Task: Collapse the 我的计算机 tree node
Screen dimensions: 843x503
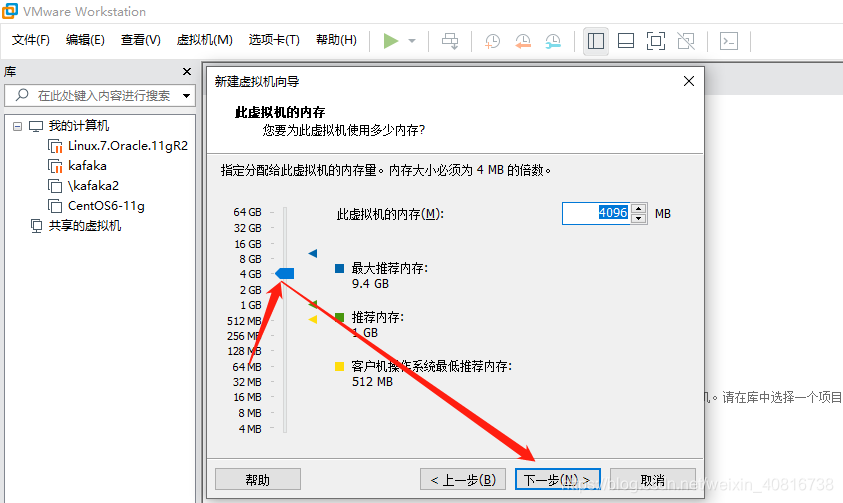Action: tap(17, 126)
